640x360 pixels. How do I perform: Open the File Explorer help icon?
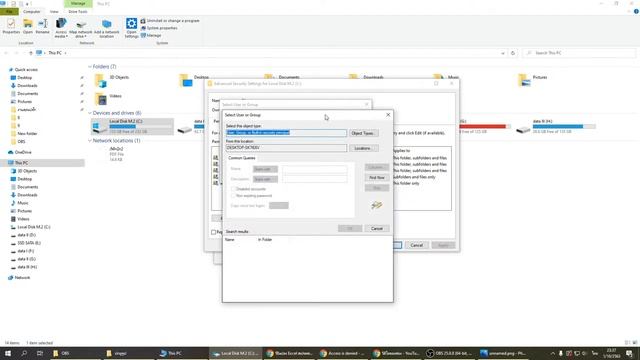tap(636, 11)
